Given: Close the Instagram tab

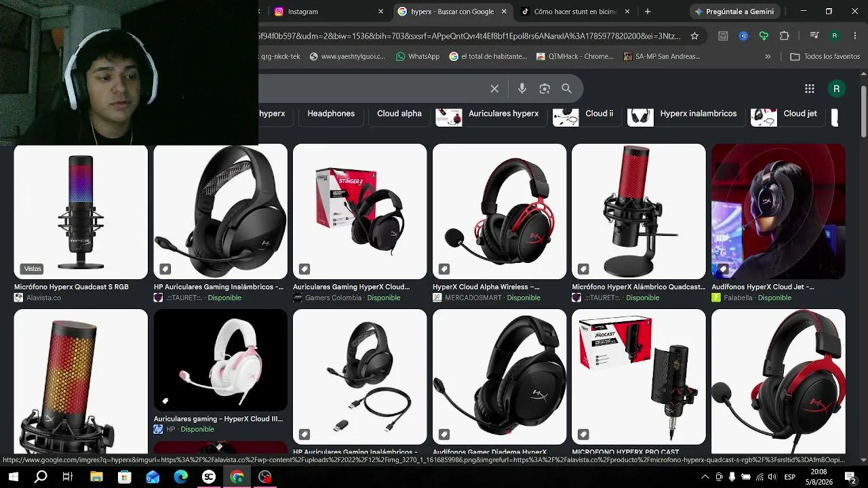Looking at the screenshot, I should 380,12.
